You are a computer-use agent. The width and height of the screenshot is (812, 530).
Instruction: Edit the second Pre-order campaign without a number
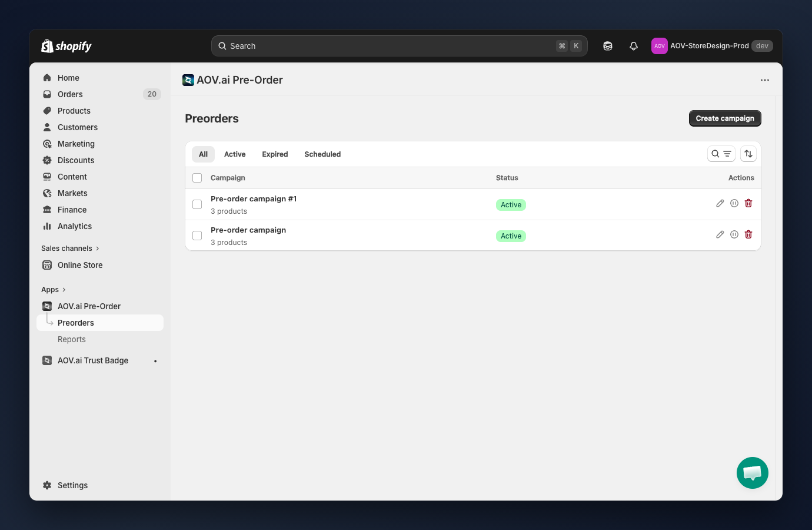pyautogui.click(x=720, y=234)
